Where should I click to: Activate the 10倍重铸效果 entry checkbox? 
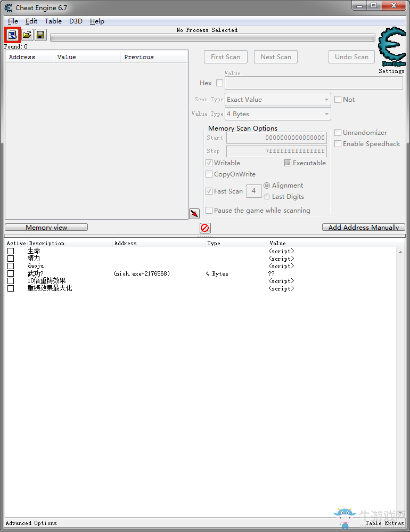tap(11, 281)
